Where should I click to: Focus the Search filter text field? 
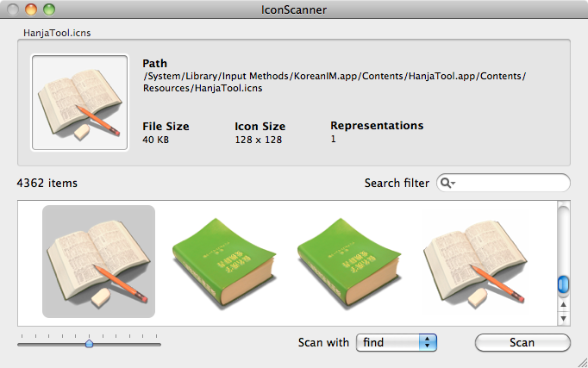coord(511,183)
